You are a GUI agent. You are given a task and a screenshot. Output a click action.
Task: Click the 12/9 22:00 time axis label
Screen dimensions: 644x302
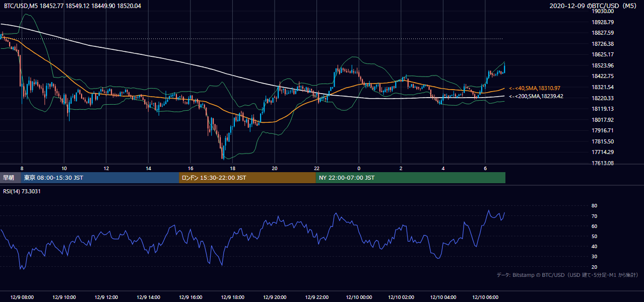point(316,297)
